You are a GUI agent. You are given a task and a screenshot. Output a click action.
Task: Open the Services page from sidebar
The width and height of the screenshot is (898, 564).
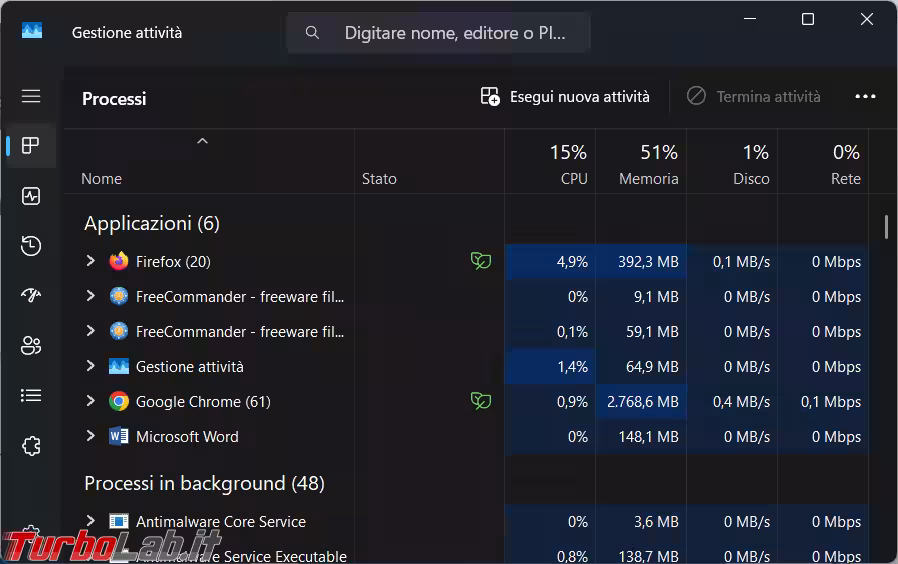[x=31, y=445]
